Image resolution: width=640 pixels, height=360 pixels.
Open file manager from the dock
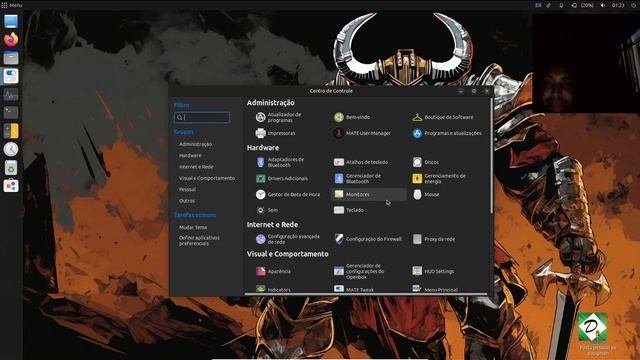pyautogui.click(x=11, y=58)
